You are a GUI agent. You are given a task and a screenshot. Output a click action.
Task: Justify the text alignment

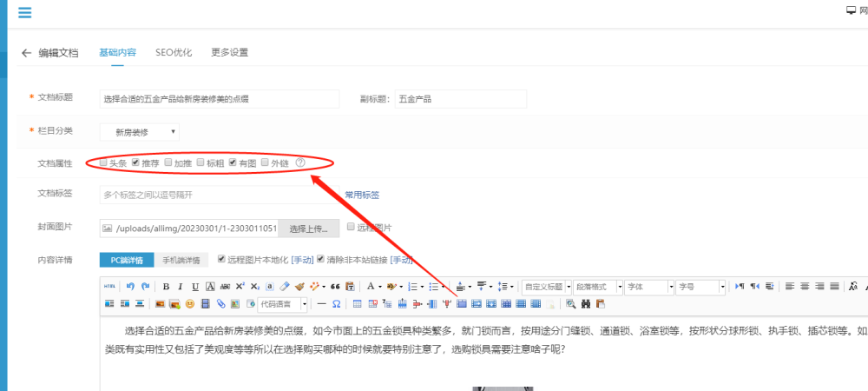click(835, 287)
